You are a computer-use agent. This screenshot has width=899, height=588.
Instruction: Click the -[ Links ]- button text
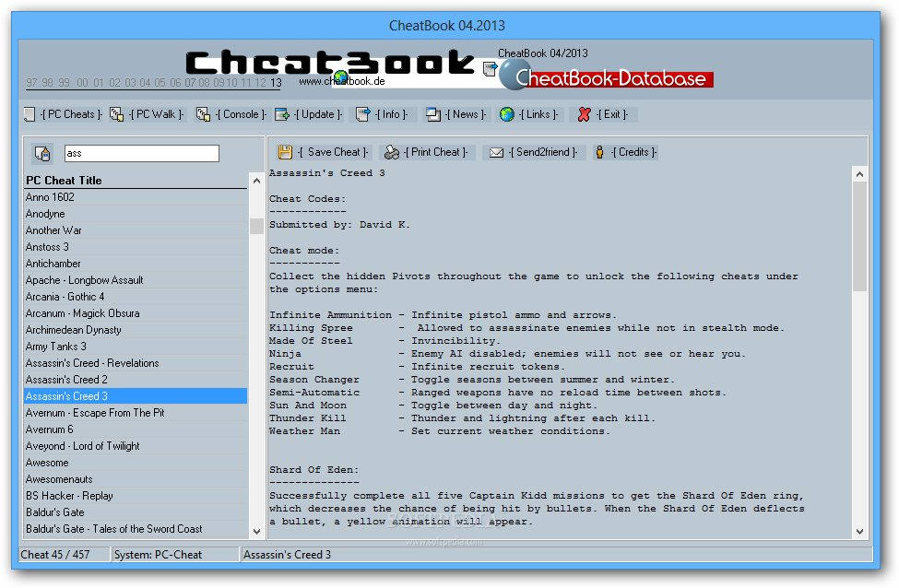pos(538,114)
